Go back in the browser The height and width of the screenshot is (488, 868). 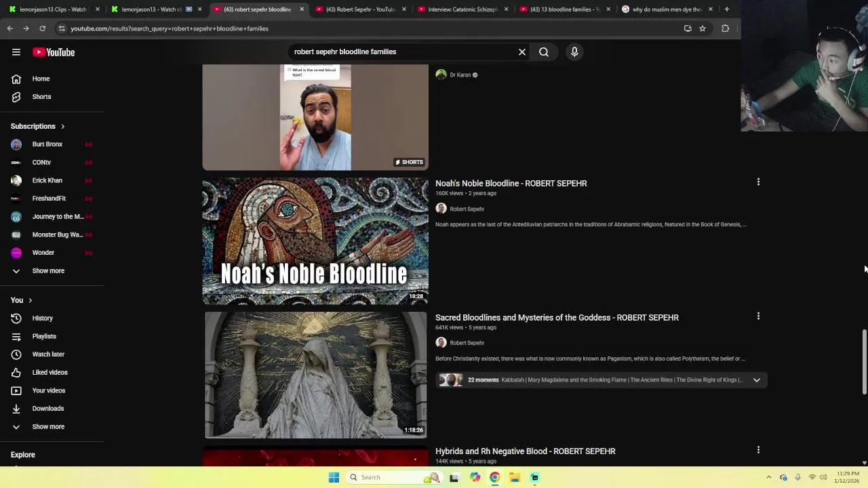click(x=9, y=28)
